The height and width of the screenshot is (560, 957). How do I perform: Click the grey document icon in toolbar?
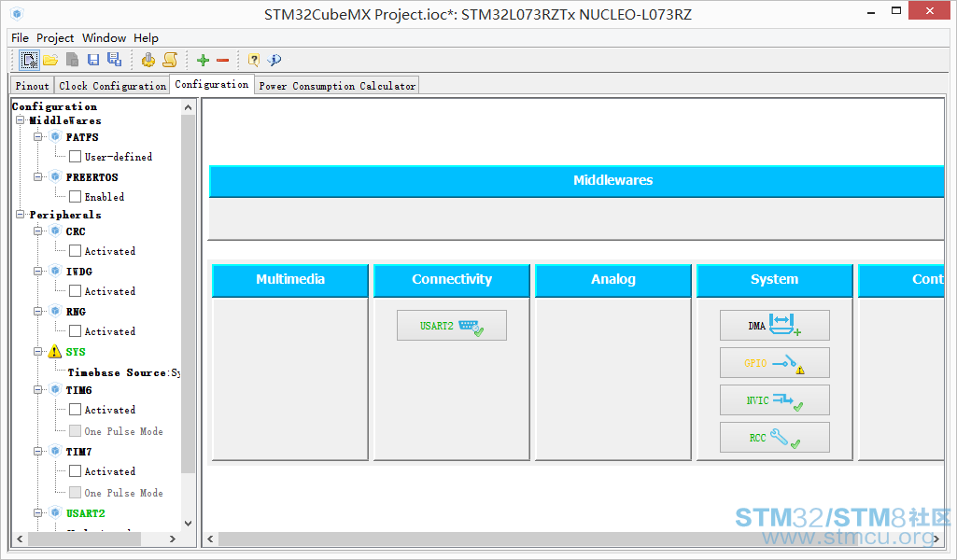[72, 60]
